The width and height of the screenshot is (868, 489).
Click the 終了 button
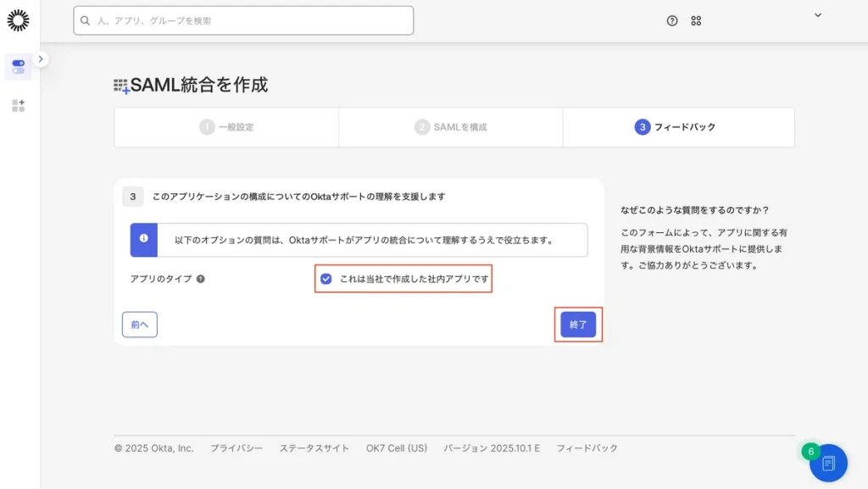tap(578, 325)
